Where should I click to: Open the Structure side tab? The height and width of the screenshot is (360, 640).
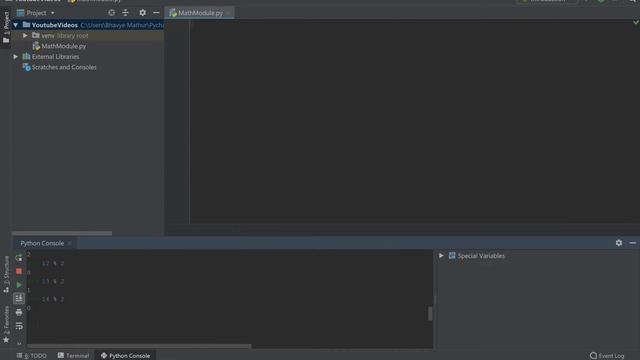pos(6,274)
